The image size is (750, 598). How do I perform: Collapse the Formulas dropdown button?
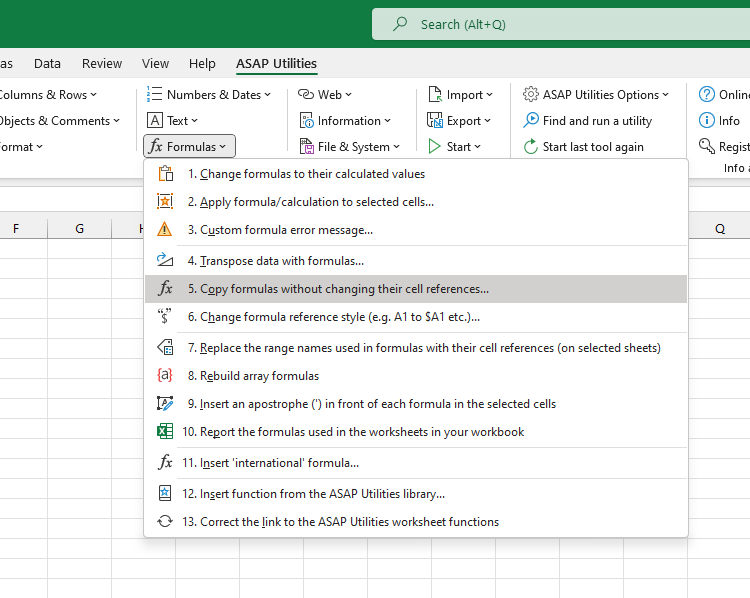tap(189, 146)
